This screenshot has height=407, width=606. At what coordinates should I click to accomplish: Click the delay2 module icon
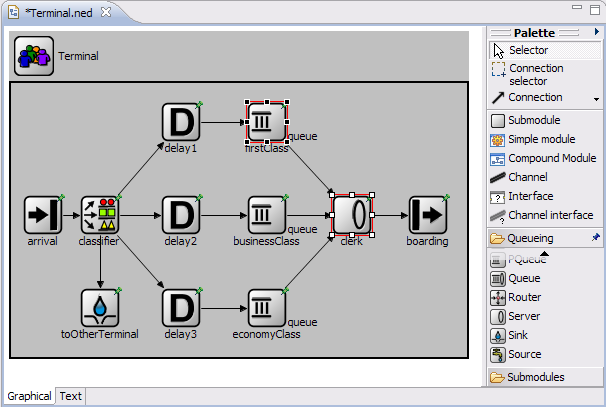[x=181, y=215]
